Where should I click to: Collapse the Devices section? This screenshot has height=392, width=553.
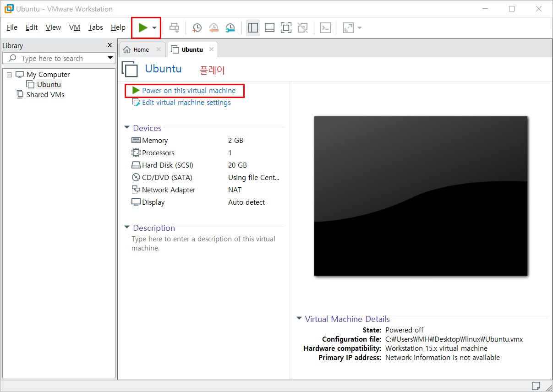(x=127, y=128)
